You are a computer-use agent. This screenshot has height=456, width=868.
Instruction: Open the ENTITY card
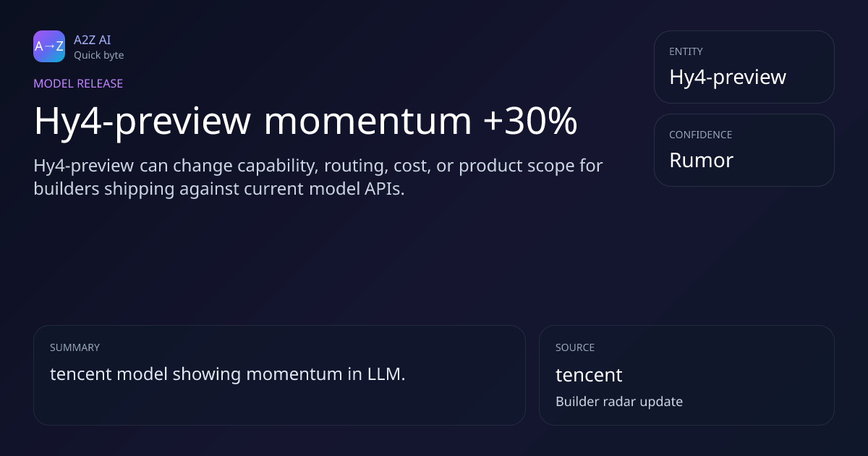[x=744, y=67]
